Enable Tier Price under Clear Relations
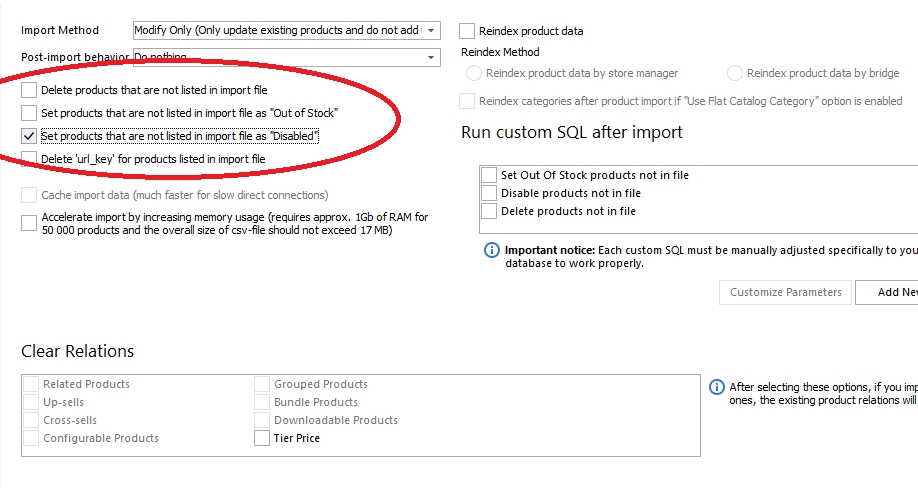 [x=262, y=438]
